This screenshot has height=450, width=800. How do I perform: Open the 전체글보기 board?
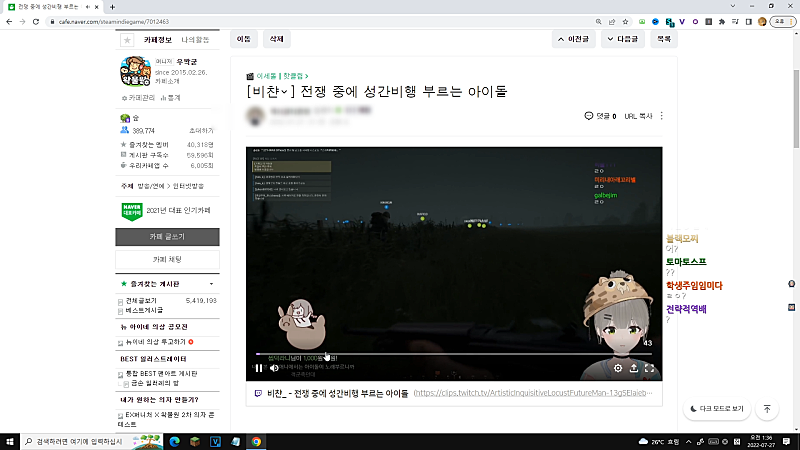point(141,301)
